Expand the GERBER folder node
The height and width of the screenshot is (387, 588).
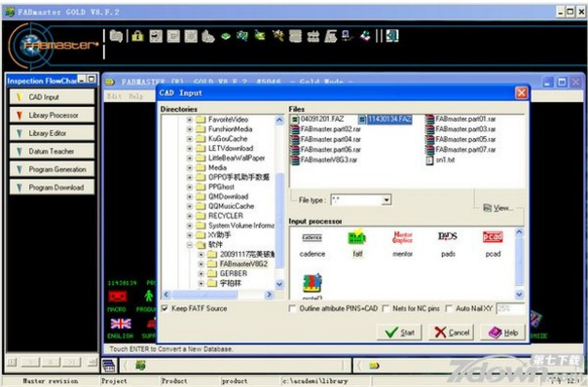click(201, 274)
